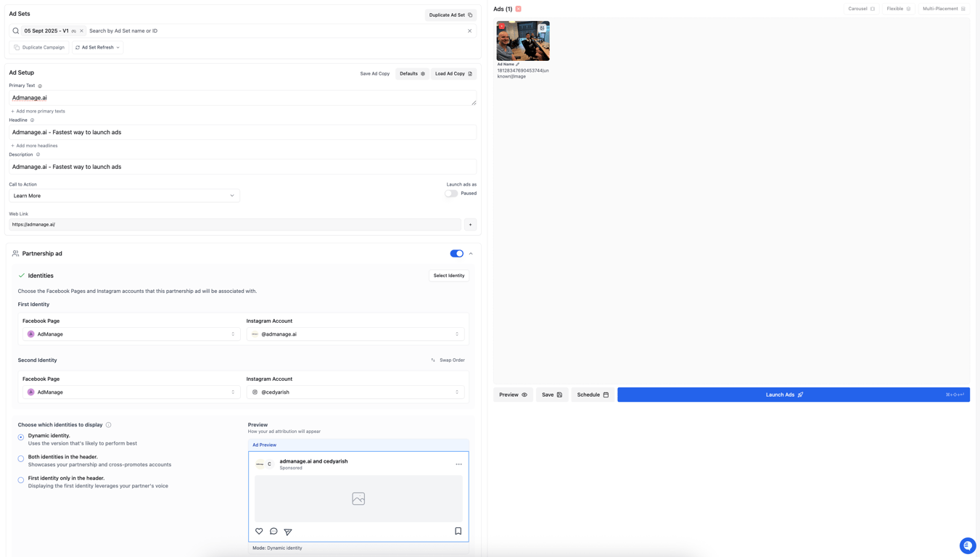Viewport: 980px width, 557px height.
Task: Click the bookmark icon in preview
Action: click(458, 531)
